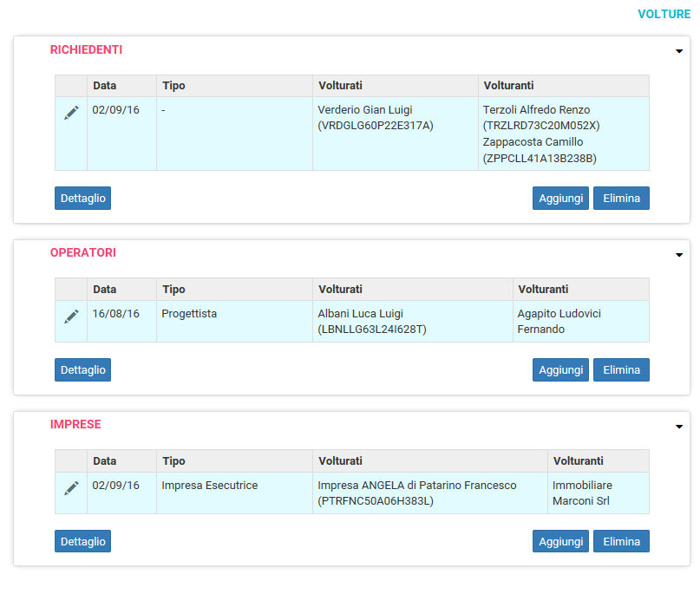Select the Verderio Gian Luigi row

(x=352, y=134)
